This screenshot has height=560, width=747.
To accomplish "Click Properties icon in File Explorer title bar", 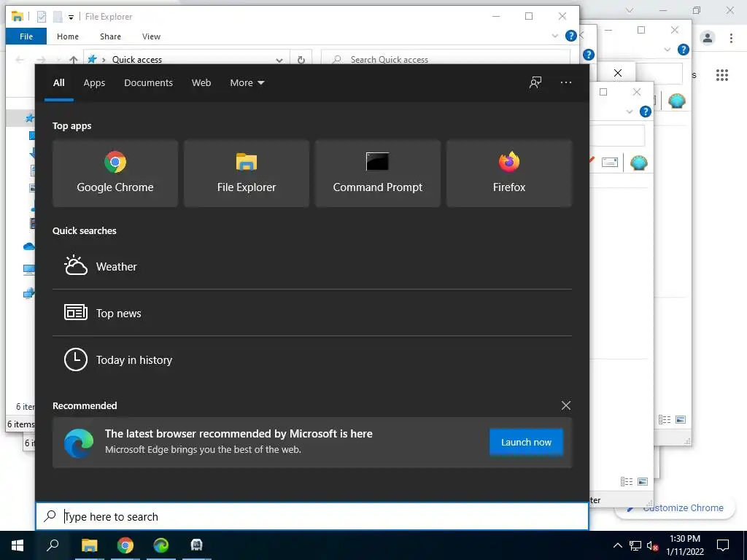I will (x=42, y=17).
